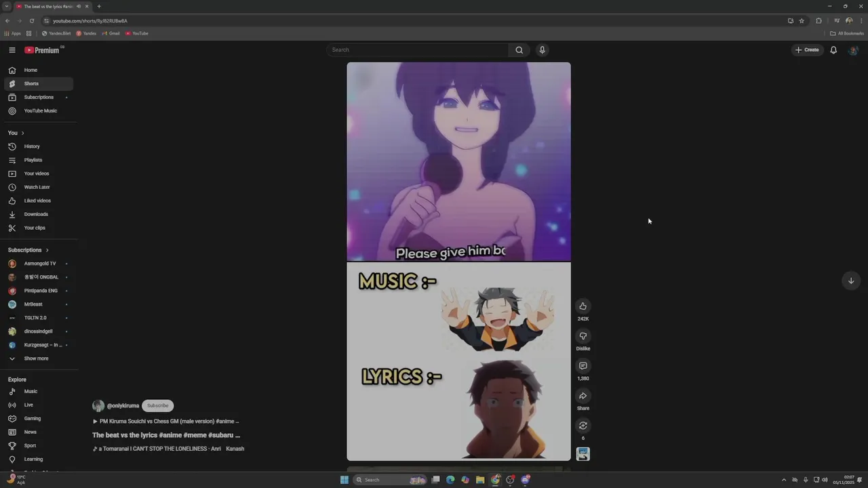This screenshot has height=488, width=868.
Task: Open Chrome extensions puzzle icon
Action: 818,21
